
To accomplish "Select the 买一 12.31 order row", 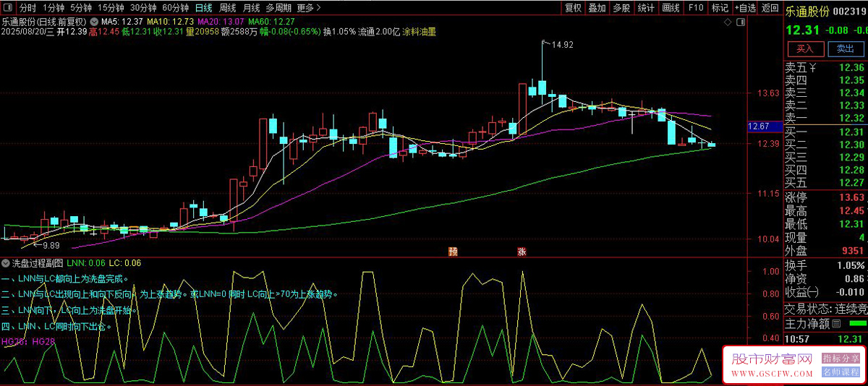I will tap(826, 132).
